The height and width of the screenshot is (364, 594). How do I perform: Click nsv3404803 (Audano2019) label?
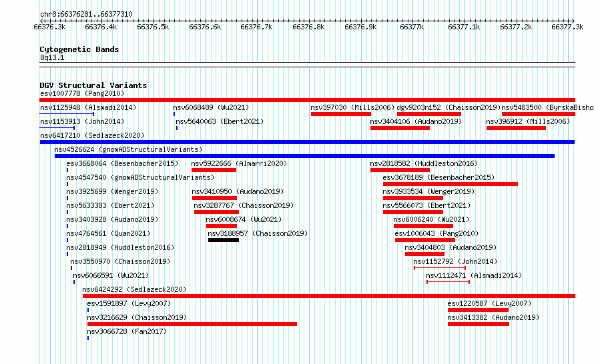pyautogui.click(x=451, y=247)
